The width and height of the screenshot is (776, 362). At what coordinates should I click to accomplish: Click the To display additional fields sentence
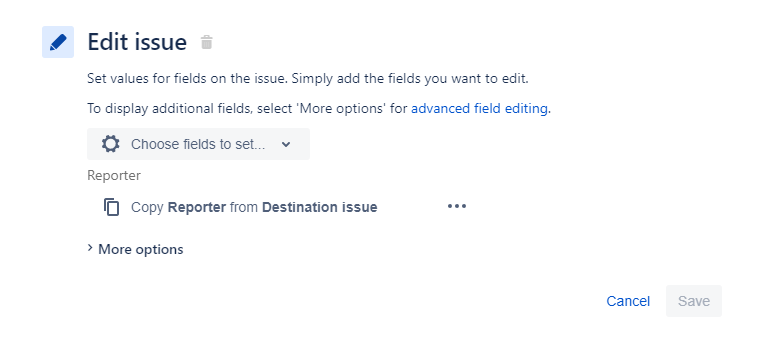pos(319,108)
